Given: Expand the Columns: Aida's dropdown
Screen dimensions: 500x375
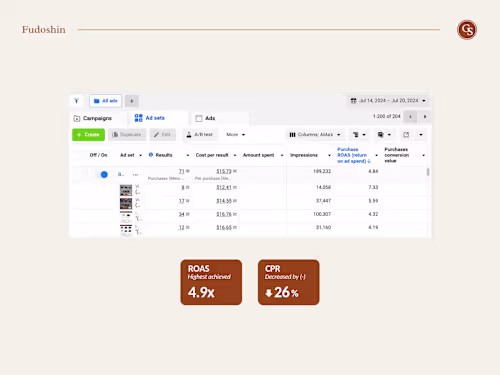Looking at the screenshot, I should [315, 135].
